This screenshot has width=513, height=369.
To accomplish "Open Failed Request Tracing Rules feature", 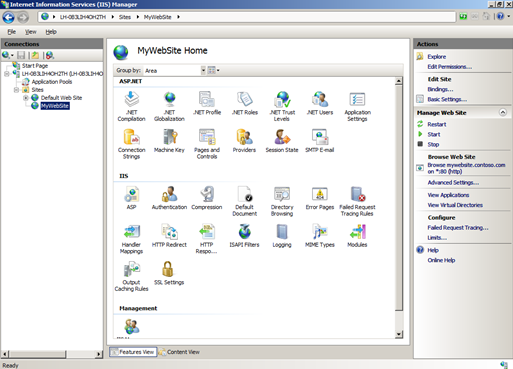I will (357, 201).
